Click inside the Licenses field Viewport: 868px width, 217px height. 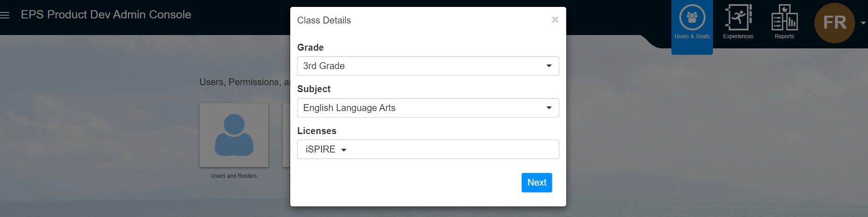pos(428,149)
